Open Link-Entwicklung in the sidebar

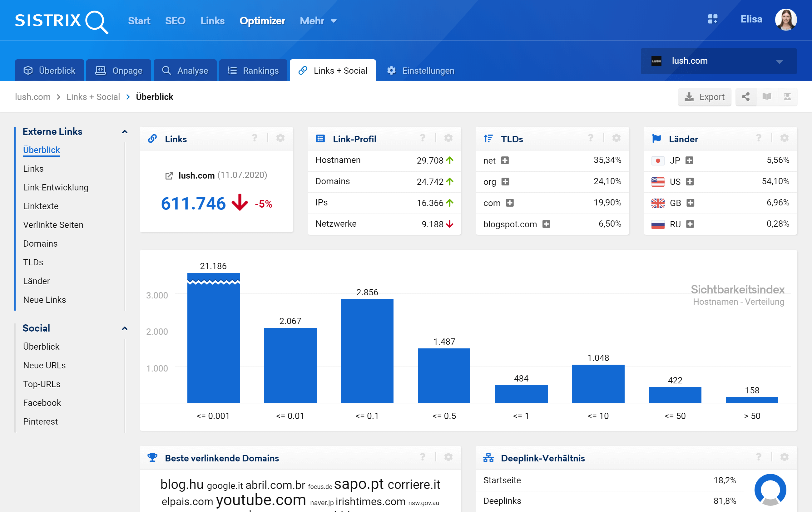click(56, 187)
